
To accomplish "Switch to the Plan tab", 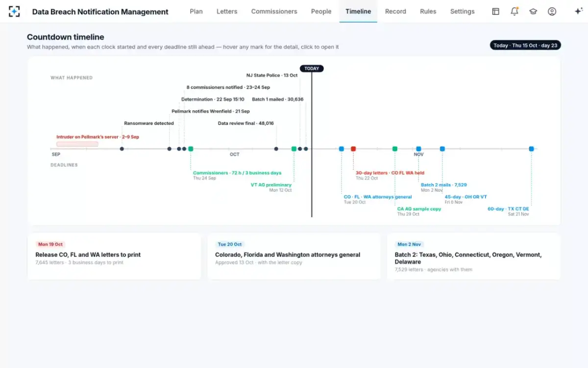I will 196,11.
